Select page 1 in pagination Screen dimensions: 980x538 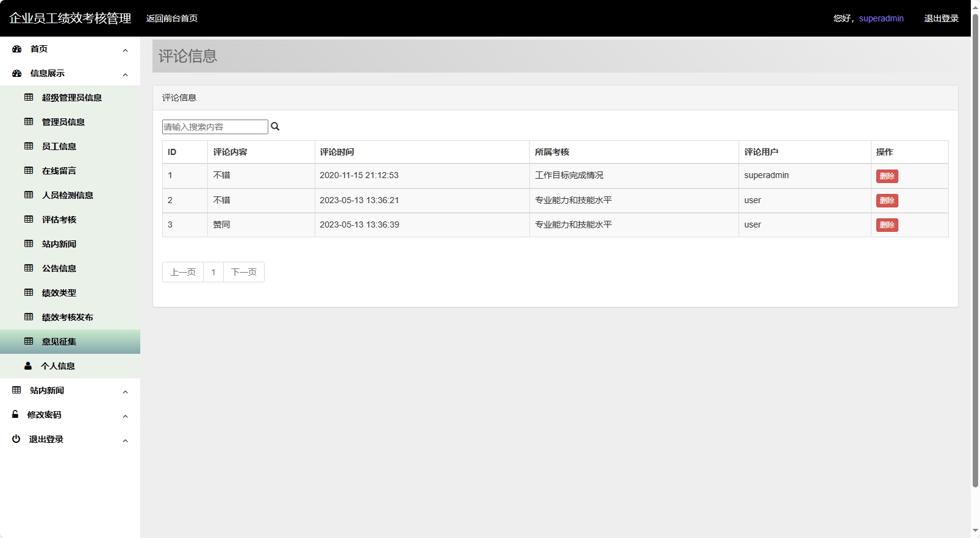213,272
